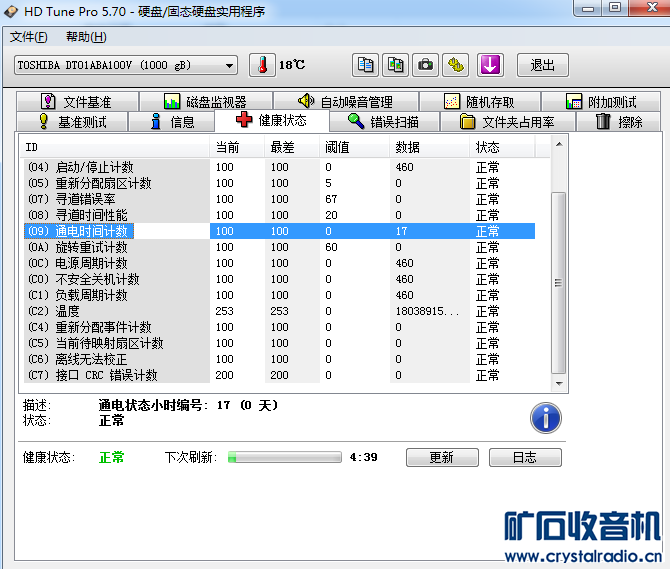
Task: Click the camera save screenshot icon
Action: [425, 65]
